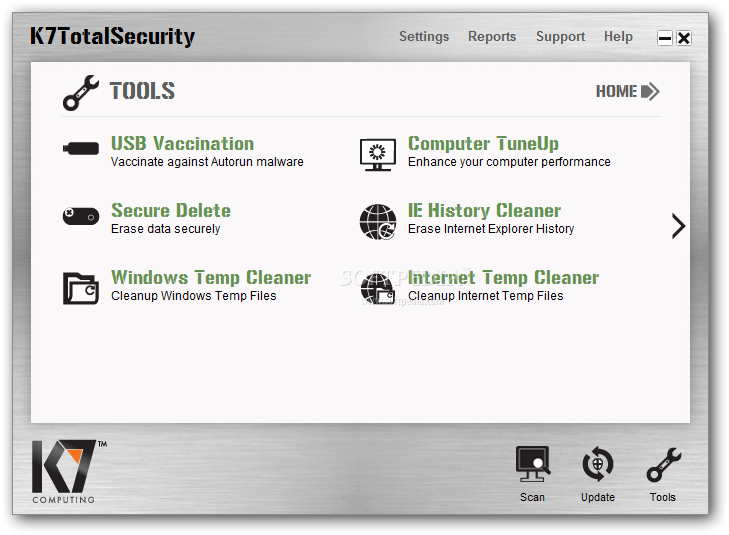Minimize the K7TotalSecurity window
The width and height of the screenshot is (729, 535).
click(x=665, y=38)
